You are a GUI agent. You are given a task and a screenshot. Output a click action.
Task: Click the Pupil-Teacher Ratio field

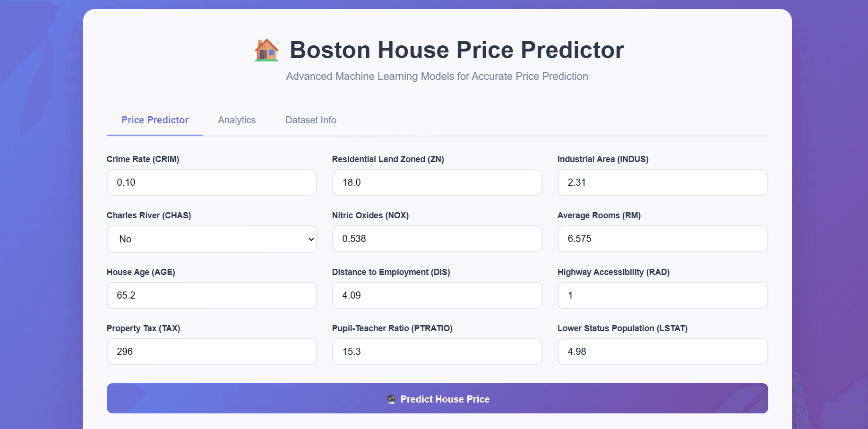pos(437,352)
